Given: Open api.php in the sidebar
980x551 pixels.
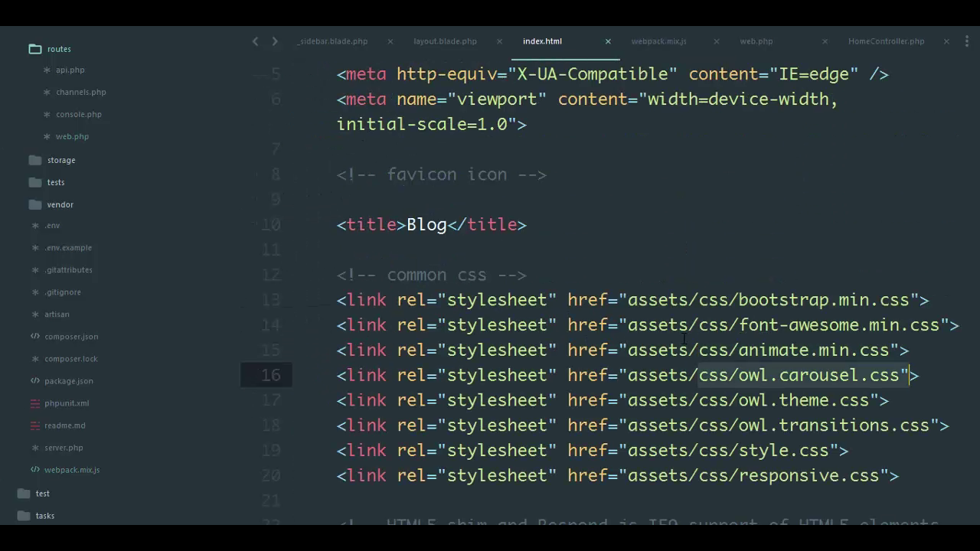Looking at the screenshot, I should pos(70,70).
